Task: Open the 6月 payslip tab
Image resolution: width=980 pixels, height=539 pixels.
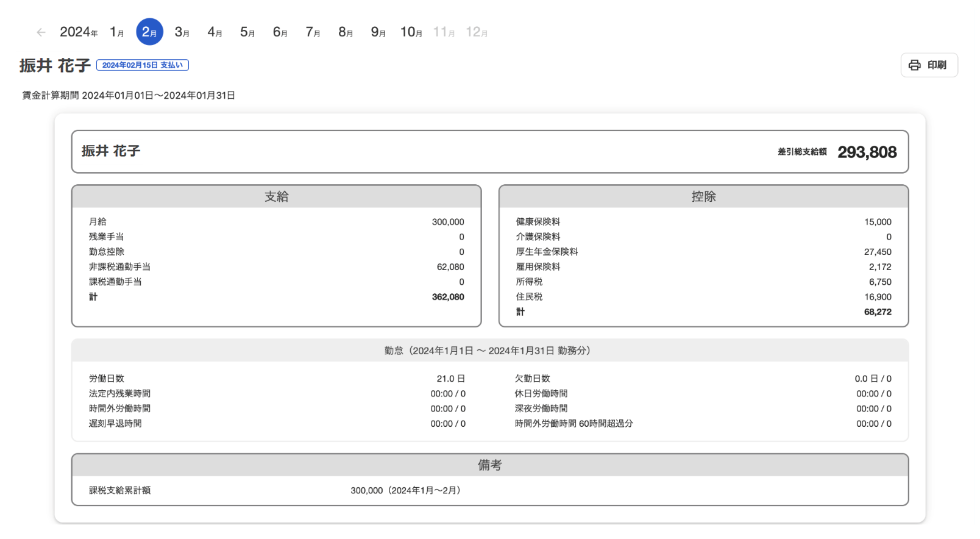Action: pos(280,32)
